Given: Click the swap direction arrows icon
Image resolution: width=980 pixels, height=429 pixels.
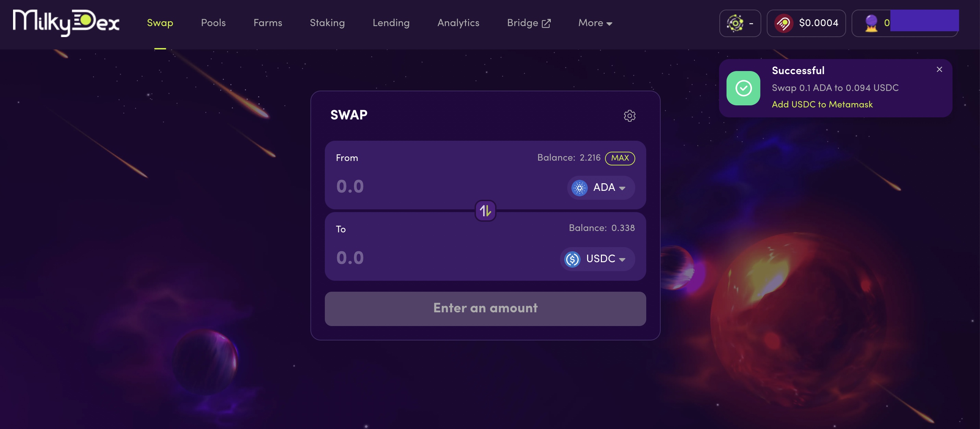Looking at the screenshot, I should tap(486, 211).
